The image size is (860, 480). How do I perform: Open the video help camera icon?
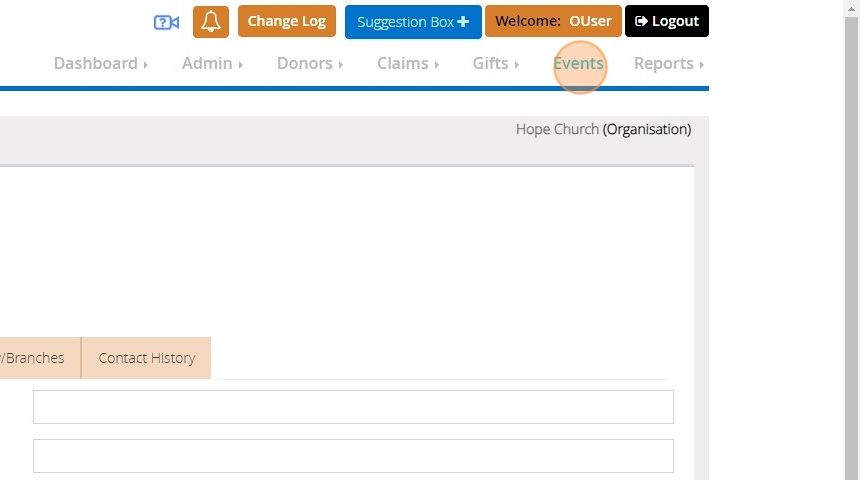coord(166,22)
